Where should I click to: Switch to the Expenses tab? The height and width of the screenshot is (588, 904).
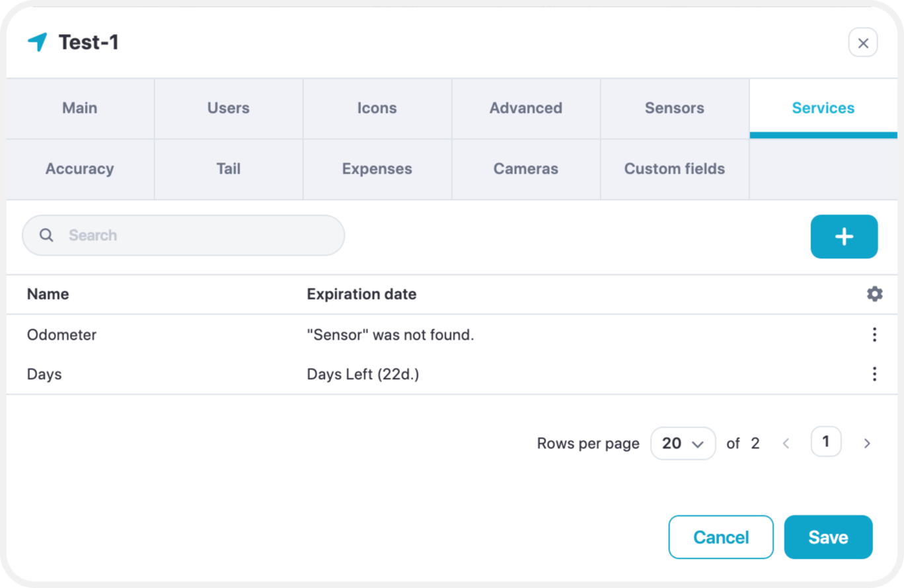[377, 169]
